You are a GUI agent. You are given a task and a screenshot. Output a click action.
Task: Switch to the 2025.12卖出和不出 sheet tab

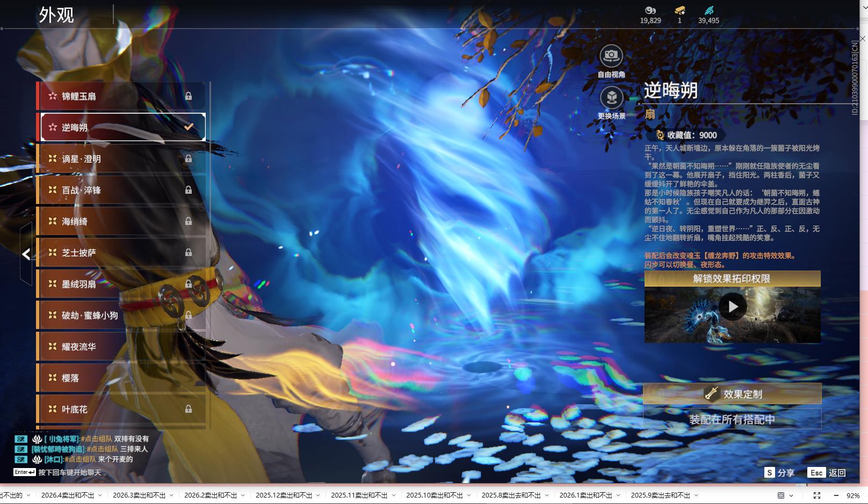point(284,495)
